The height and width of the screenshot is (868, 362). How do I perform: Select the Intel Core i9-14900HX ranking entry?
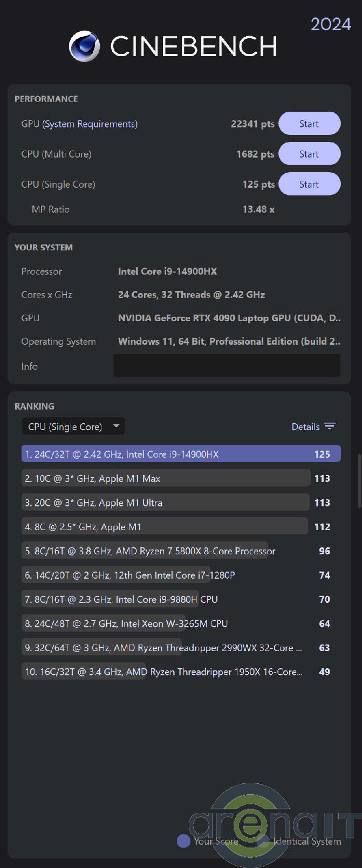181,454
